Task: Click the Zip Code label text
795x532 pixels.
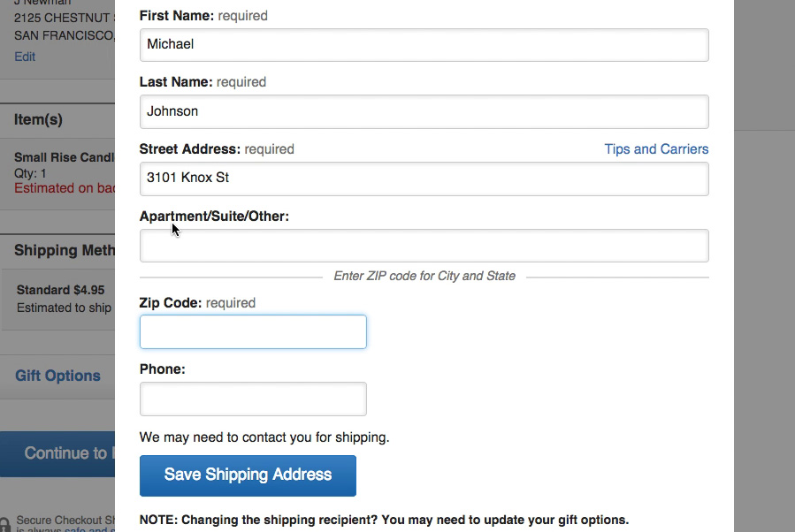Action: (171, 302)
